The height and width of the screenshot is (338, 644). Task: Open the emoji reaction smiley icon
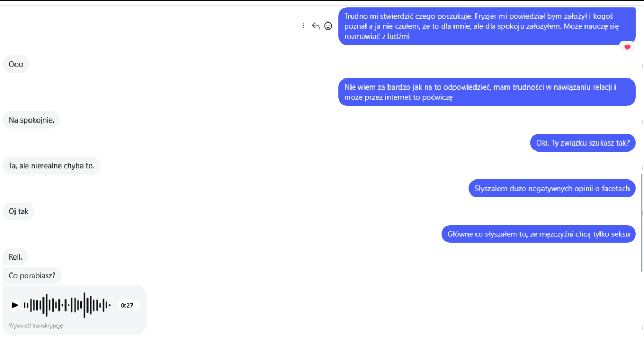click(328, 26)
